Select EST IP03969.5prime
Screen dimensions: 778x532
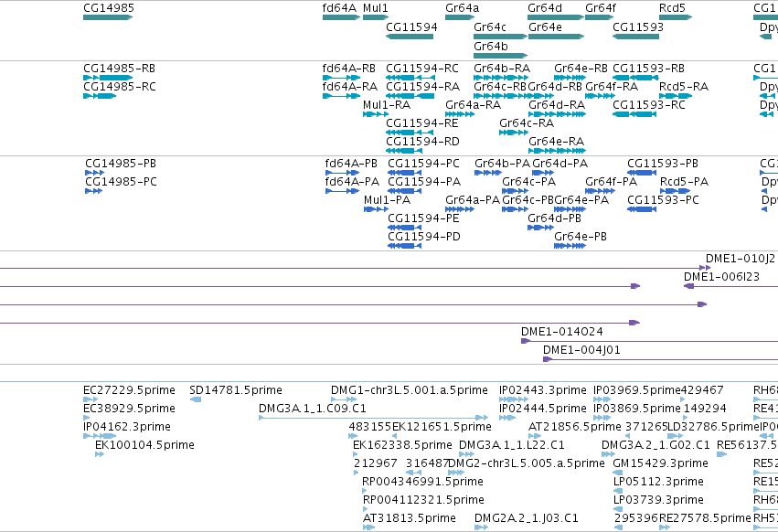602,399
